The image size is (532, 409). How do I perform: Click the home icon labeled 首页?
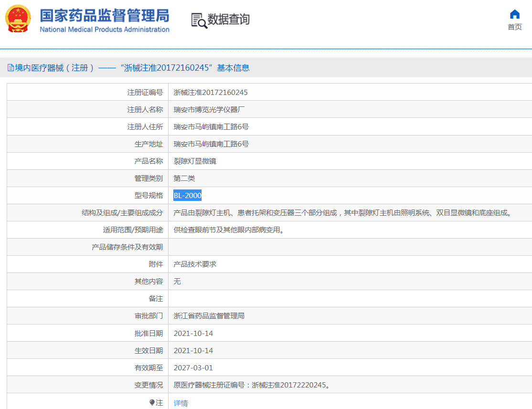tap(514, 15)
